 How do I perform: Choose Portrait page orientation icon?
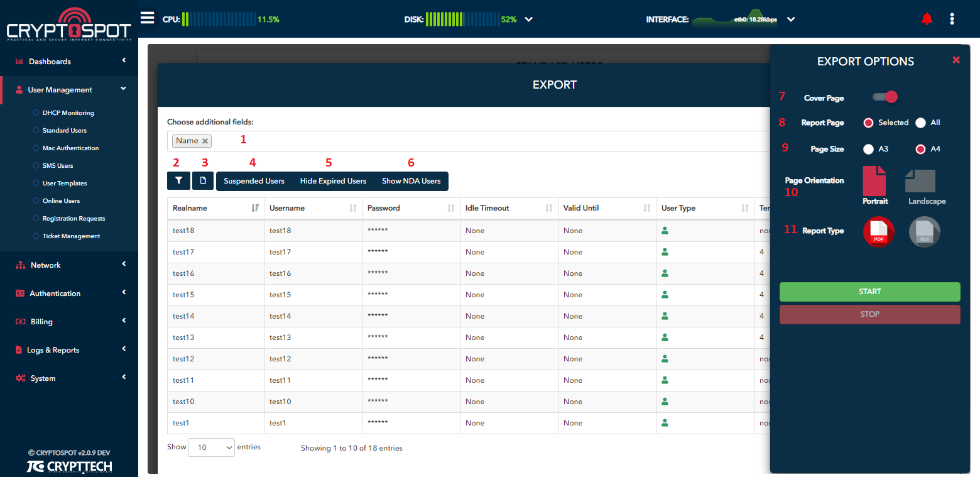pos(874,182)
